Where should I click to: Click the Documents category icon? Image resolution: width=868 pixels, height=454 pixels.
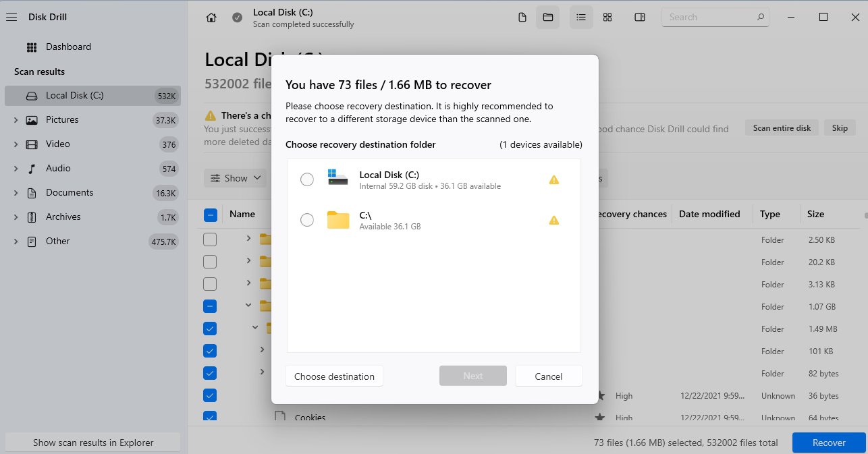(32, 193)
